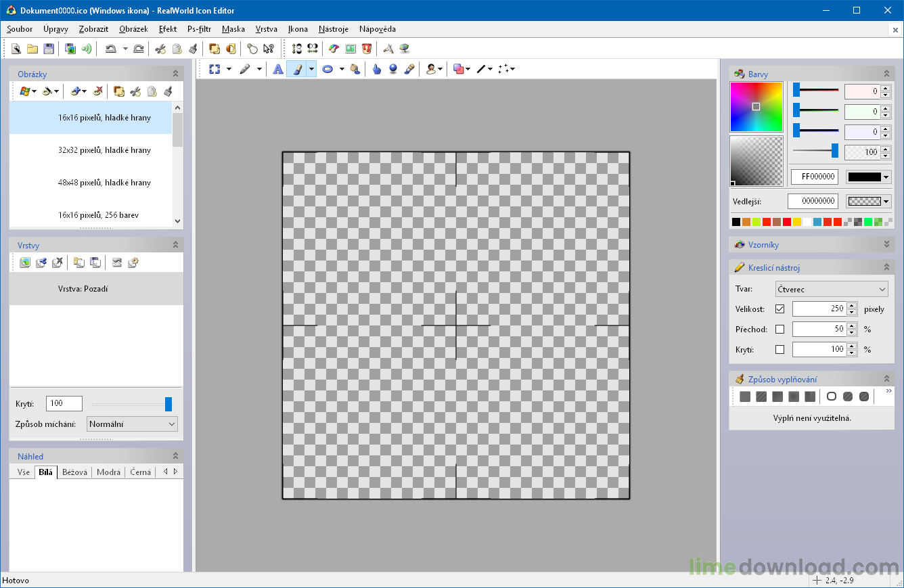Click the Redo arrow icon
Image resolution: width=904 pixels, height=588 pixels.
[139, 49]
